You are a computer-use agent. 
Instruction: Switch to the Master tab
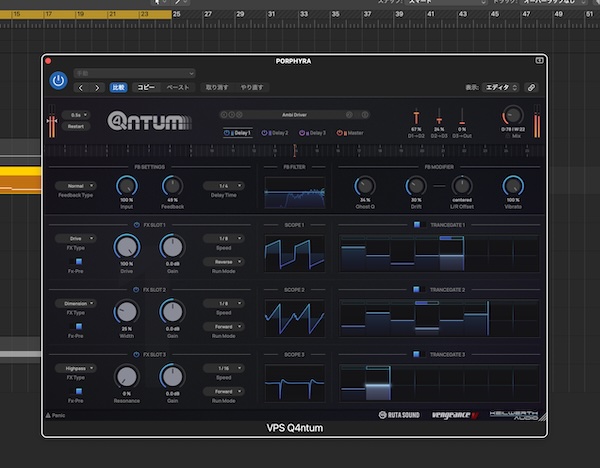pyautogui.click(x=350, y=133)
